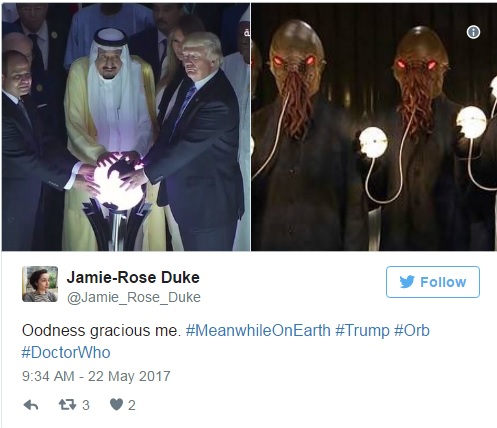
Task: Open the image info circle icon
Action: (x=473, y=32)
